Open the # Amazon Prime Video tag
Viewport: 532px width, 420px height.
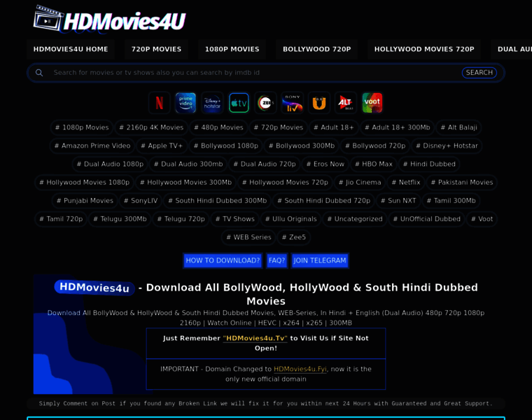coord(92,146)
